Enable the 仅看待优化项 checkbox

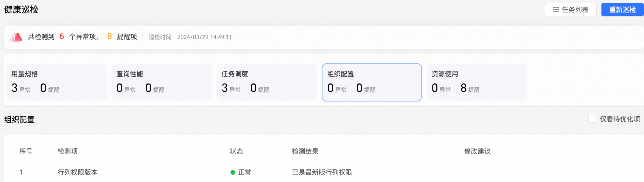[x=592, y=119]
